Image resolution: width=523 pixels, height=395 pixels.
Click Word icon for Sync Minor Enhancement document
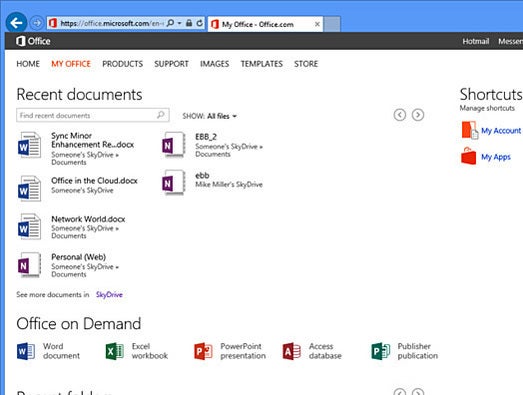coord(29,145)
